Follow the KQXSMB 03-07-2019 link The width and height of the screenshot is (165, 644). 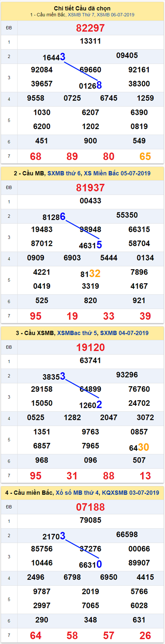click(131, 493)
